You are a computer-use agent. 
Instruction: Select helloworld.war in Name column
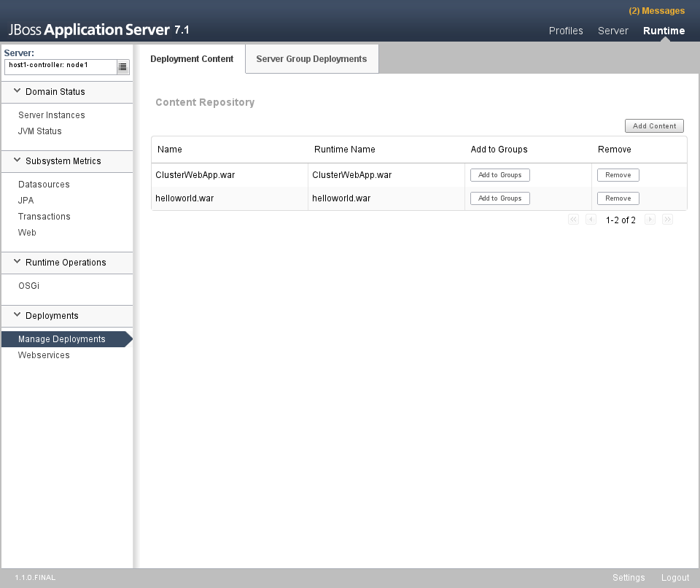click(x=184, y=198)
